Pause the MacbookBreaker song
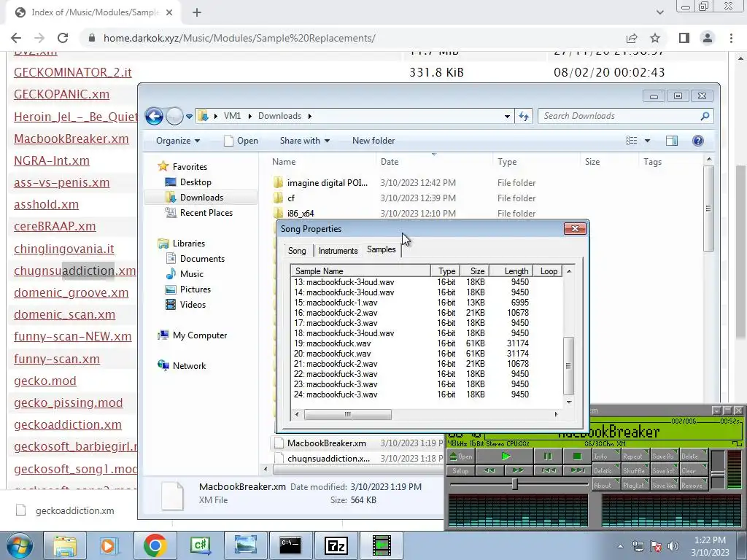The height and width of the screenshot is (560, 747). click(547, 456)
